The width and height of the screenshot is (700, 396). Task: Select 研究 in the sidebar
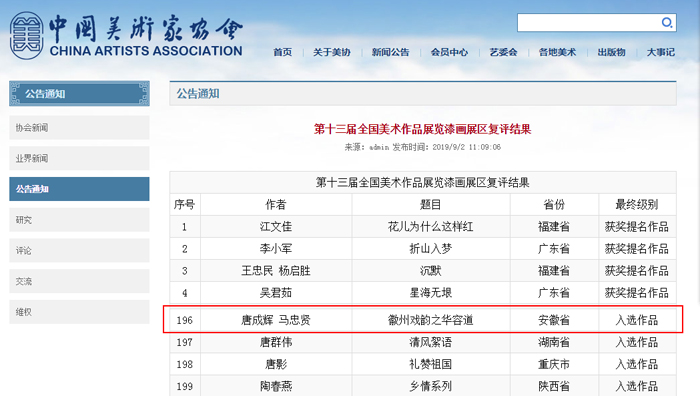pos(79,220)
